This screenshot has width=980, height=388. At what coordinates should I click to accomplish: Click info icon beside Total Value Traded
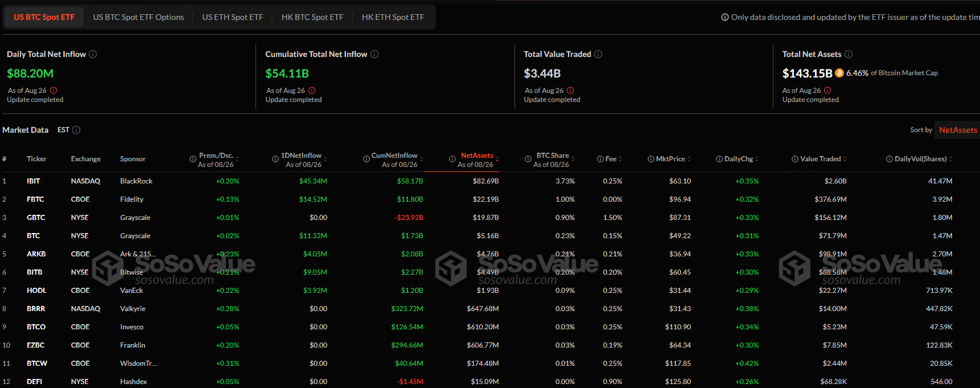[x=598, y=54]
